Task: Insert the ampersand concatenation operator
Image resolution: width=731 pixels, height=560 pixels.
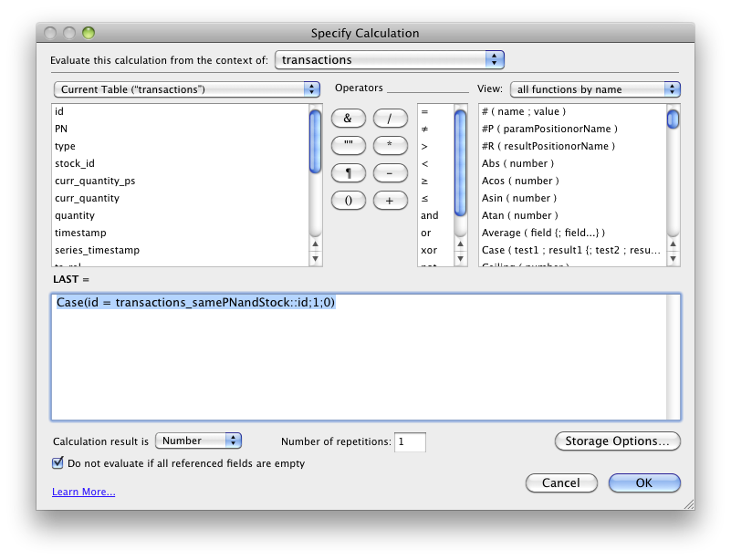Action: pyautogui.click(x=349, y=119)
